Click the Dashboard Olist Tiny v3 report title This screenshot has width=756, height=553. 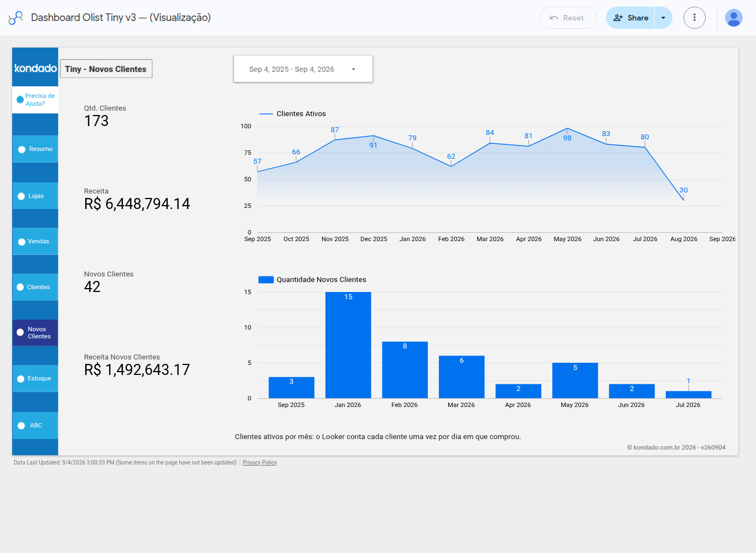point(121,18)
